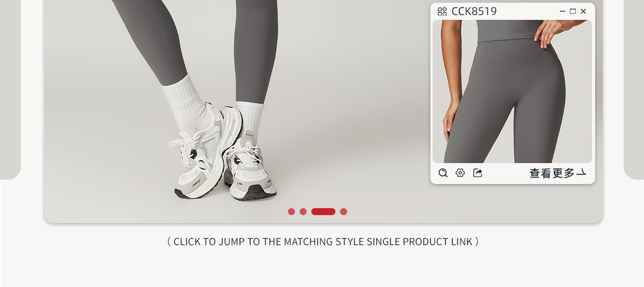Viewport: 644px width, 287px height.
Task: Click the arrow after 查看更多 text
Action: 581,173
